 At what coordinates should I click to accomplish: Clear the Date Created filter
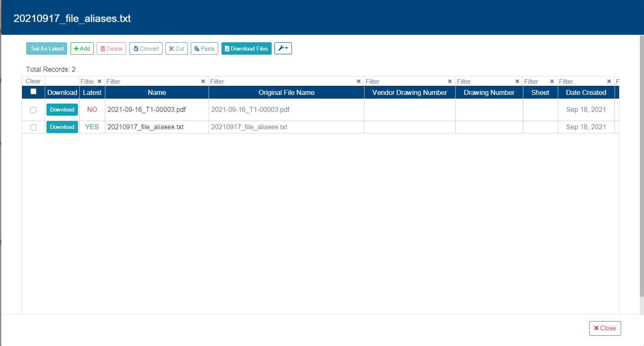click(x=609, y=81)
